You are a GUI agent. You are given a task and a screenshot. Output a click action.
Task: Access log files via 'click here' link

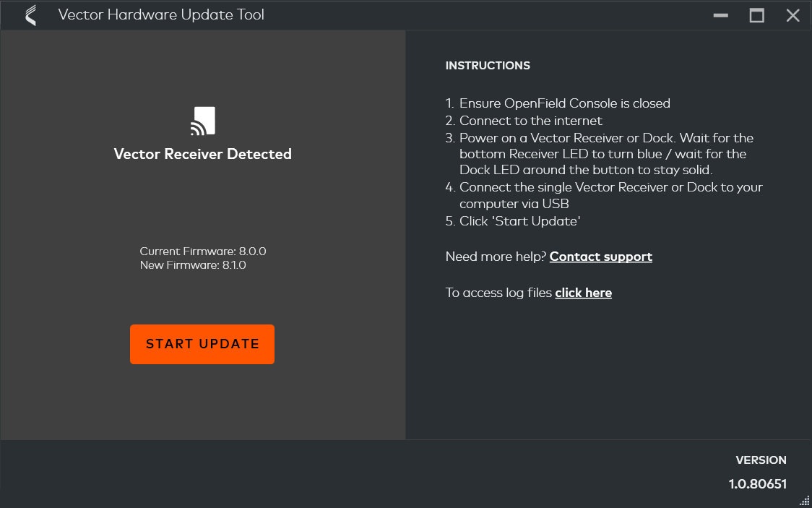[583, 293]
